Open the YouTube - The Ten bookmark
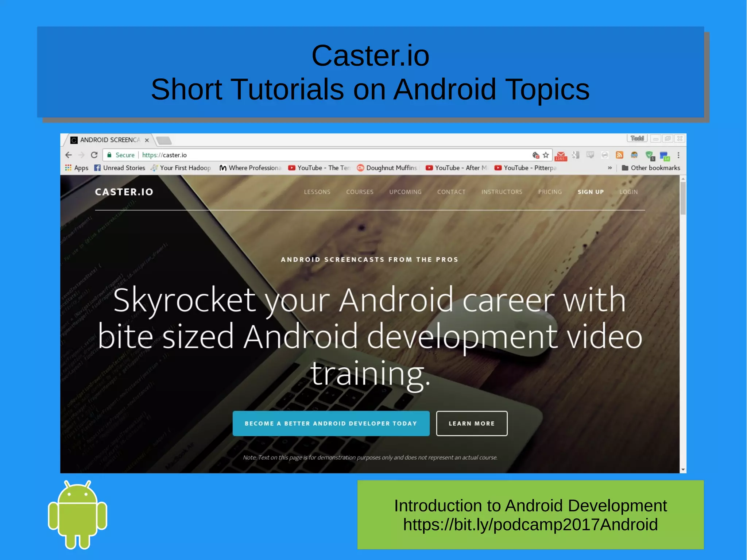Image resolution: width=747 pixels, height=560 pixels. pyautogui.click(x=319, y=168)
